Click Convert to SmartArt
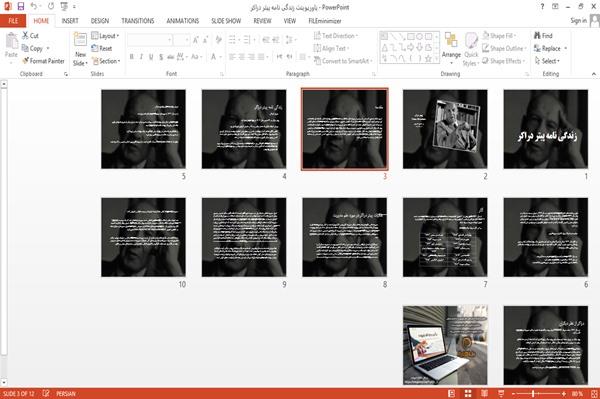 click(343, 61)
